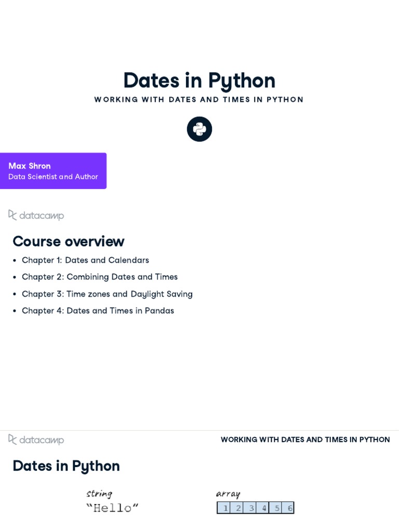Click the slide header course title text

305,440
